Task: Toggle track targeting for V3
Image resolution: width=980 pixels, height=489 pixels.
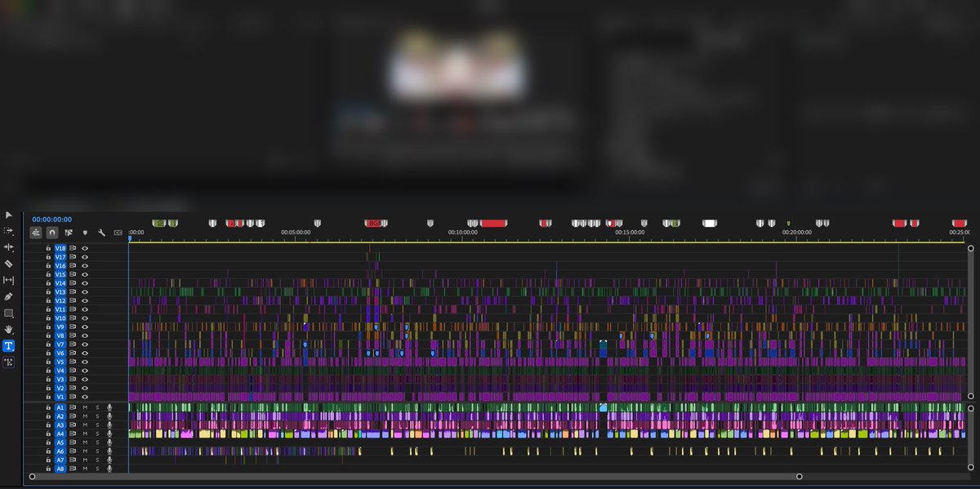Action: pyautogui.click(x=60, y=380)
